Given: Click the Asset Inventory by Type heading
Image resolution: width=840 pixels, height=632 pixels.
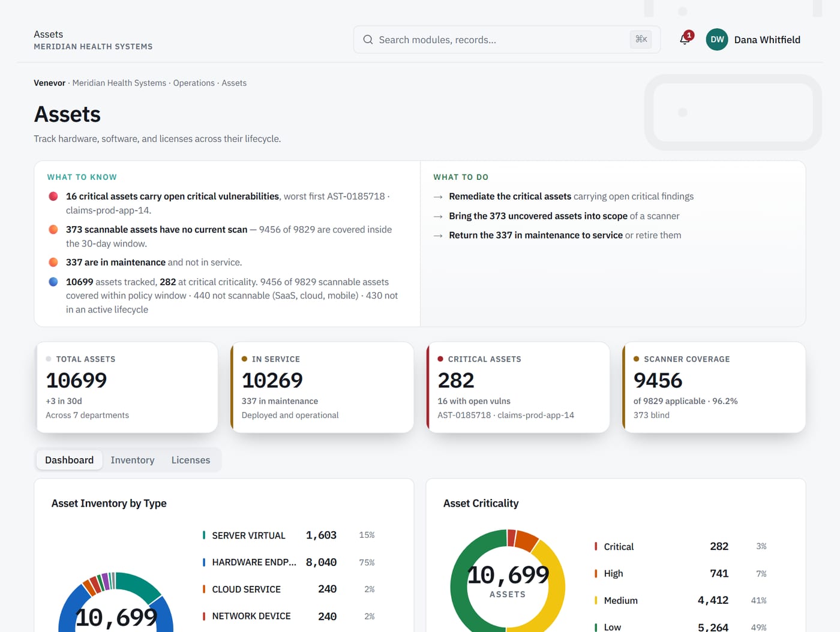Looking at the screenshot, I should tap(109, 503).
